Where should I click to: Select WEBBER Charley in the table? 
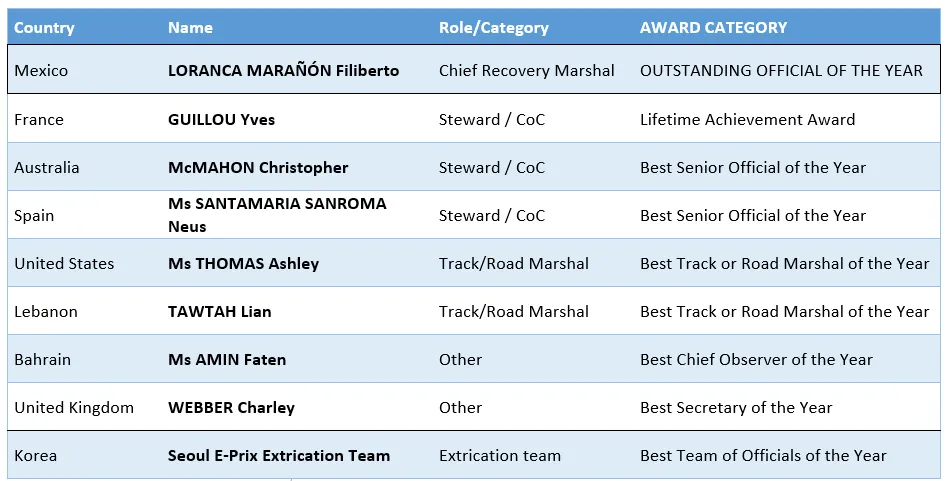231,408
